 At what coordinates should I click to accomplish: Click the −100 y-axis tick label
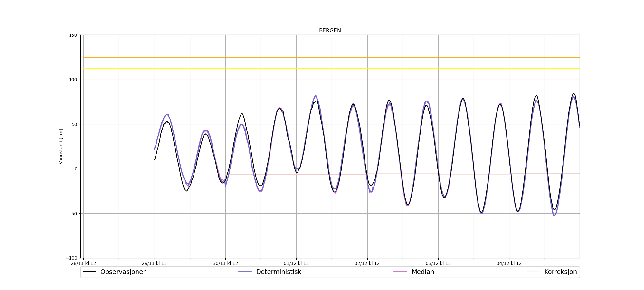click(72, 258)
